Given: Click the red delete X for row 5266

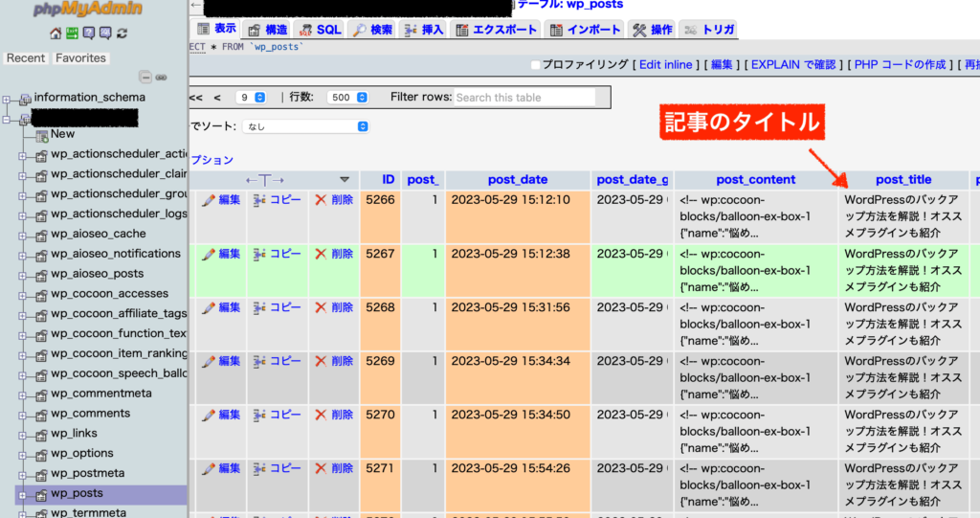Looking at the screenshot, I should 321,200.
